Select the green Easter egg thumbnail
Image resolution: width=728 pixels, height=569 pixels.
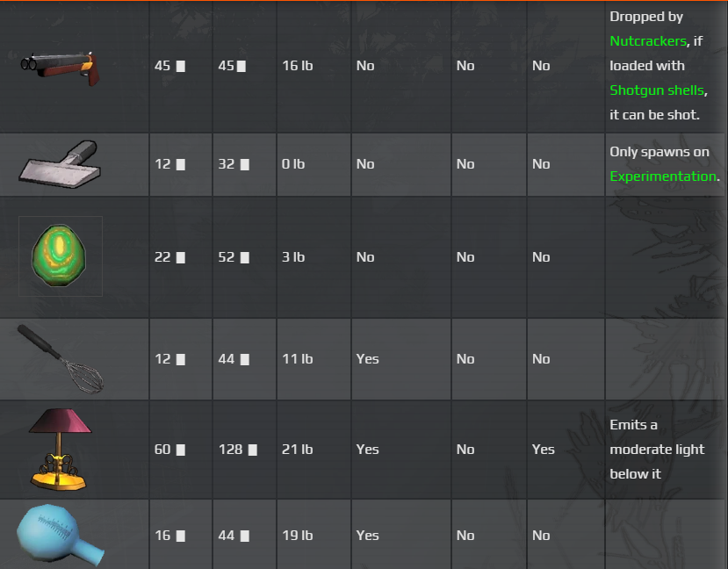[61, 256]
